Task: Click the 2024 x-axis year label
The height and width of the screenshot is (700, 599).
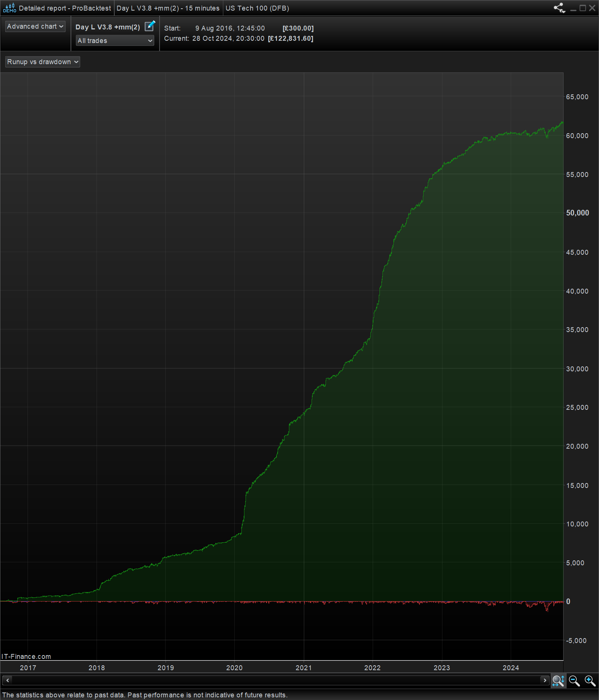Action: [x=511, y=668]
